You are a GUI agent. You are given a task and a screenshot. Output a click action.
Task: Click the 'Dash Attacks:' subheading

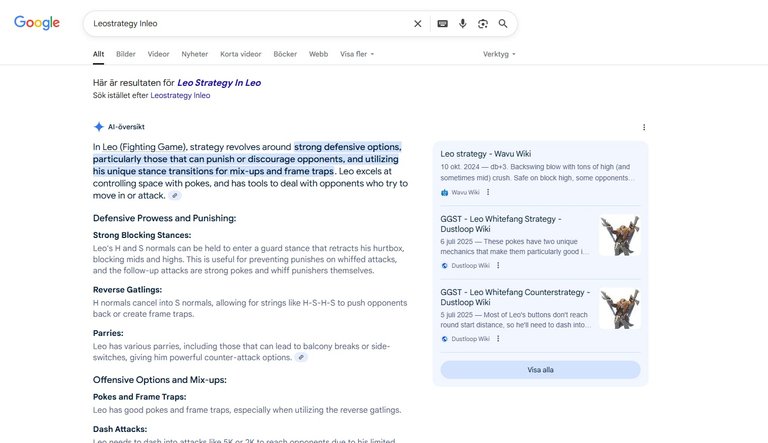coord(120,429)
